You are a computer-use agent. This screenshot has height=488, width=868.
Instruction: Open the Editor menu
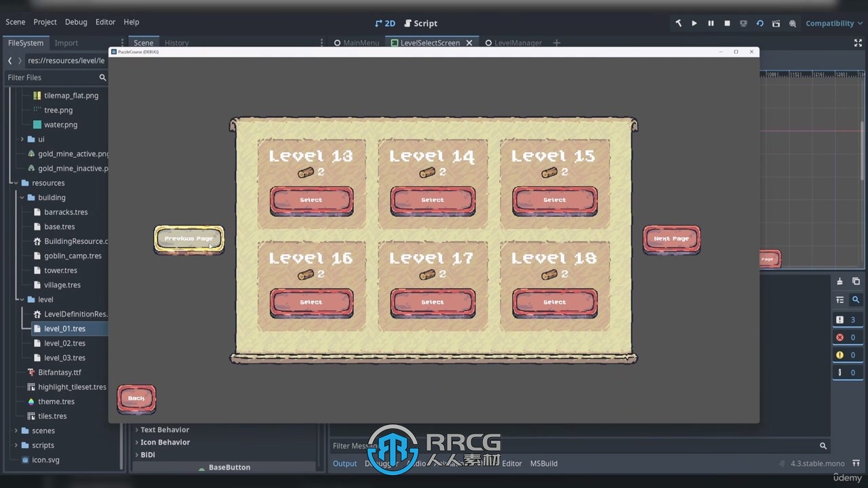[105, 22]
